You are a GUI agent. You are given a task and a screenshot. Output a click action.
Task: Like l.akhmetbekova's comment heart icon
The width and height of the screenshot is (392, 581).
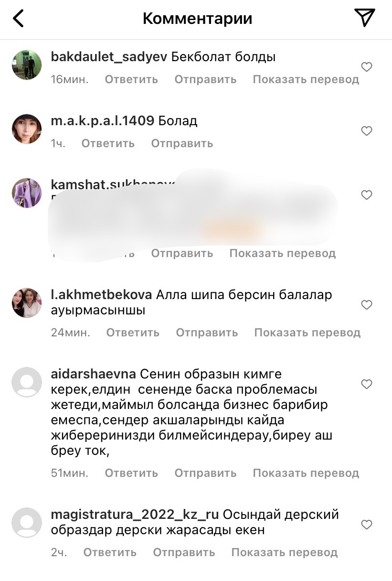[x=366, y=305]
